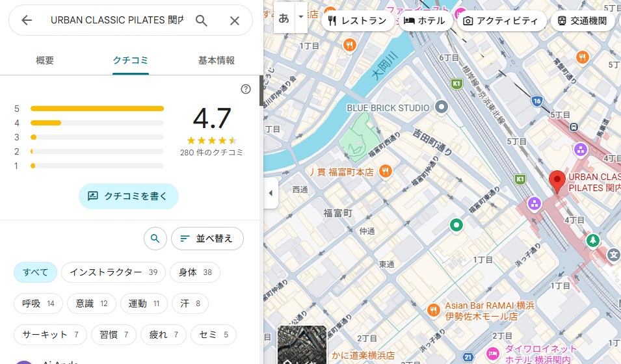
Task: Click Asian Bar RAMAI restaurant marker
Action: pyautogui.click(x=432, y=310)
